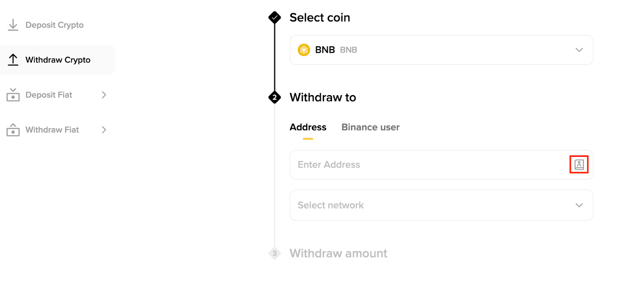Open the address book icon
Image resolution: width=644 pixels, height=297 pixels.
coord(579,164)
